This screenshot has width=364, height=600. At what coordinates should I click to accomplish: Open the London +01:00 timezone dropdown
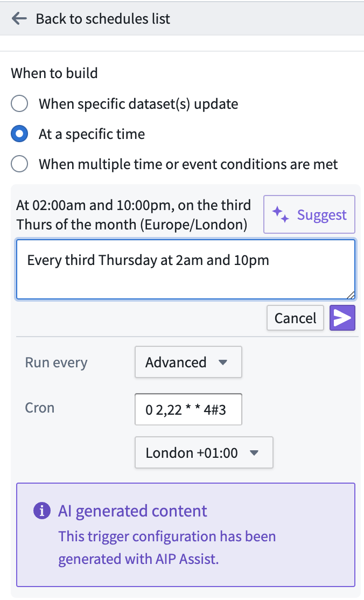point(204,452)
